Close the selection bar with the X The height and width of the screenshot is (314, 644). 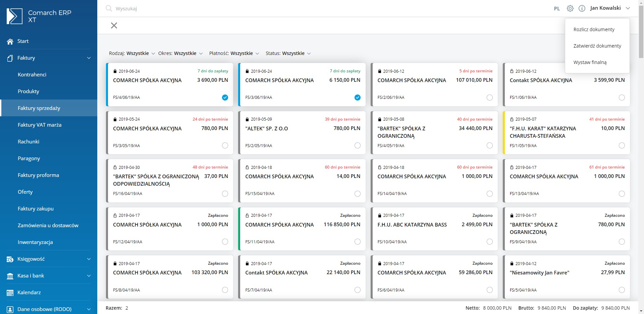114,25
